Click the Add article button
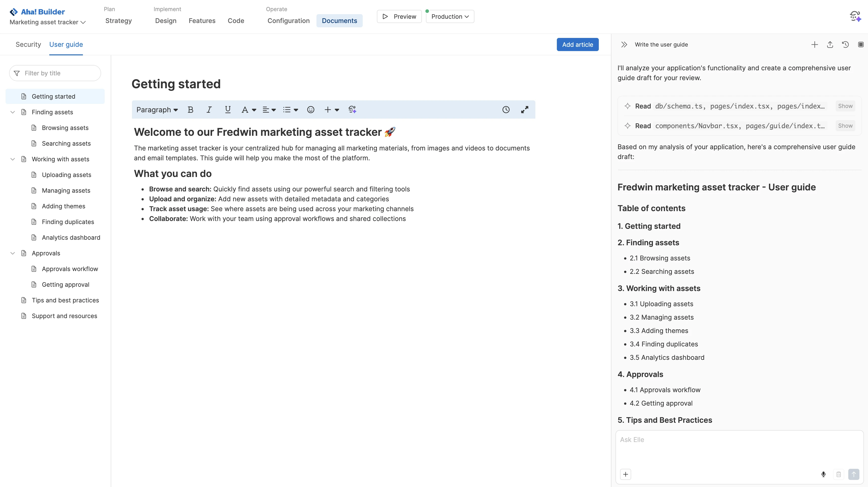The image size is (868, 487). tap(578, 44)
